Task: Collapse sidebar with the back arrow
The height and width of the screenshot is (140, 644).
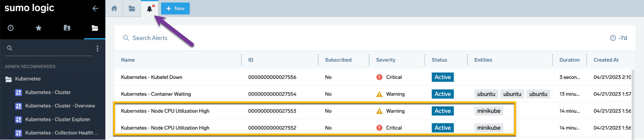Action: pos(95,8)
